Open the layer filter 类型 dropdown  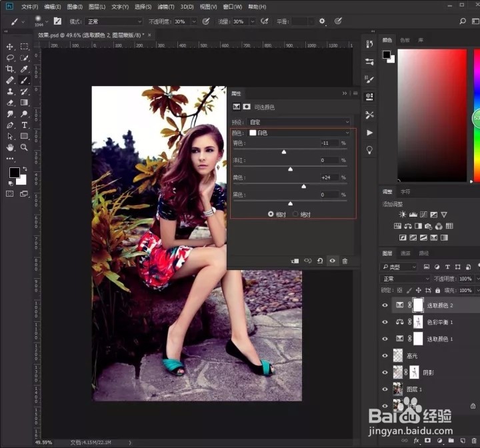399,267
